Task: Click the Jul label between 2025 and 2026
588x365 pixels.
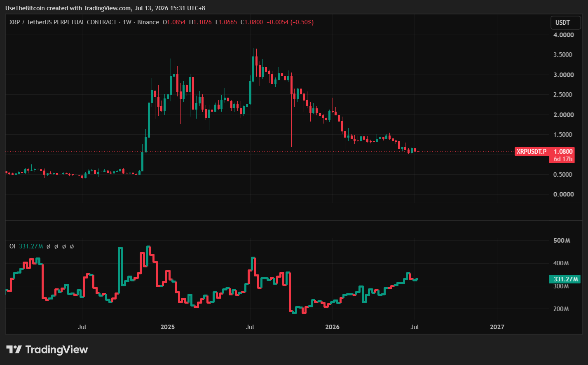Action: pos(250,327)
